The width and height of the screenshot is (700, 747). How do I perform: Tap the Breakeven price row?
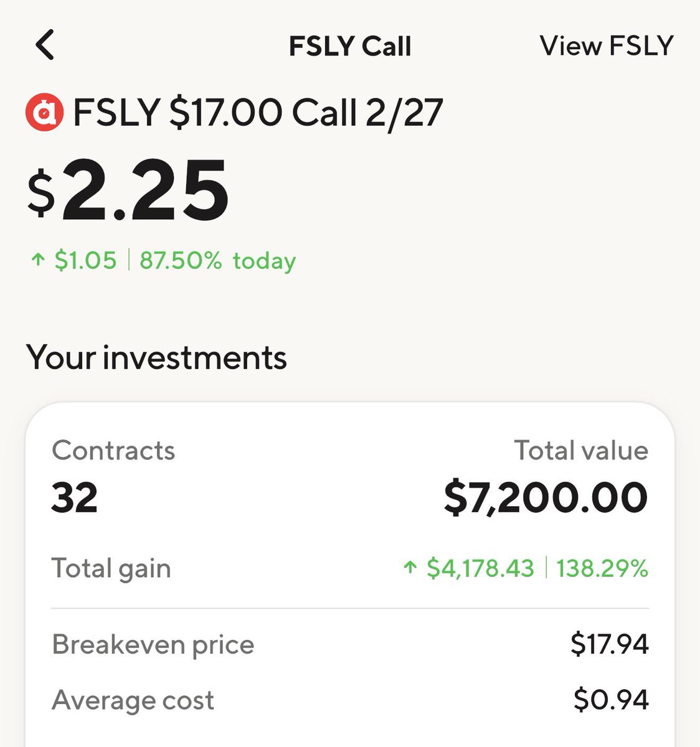click(x=350, y=644)
